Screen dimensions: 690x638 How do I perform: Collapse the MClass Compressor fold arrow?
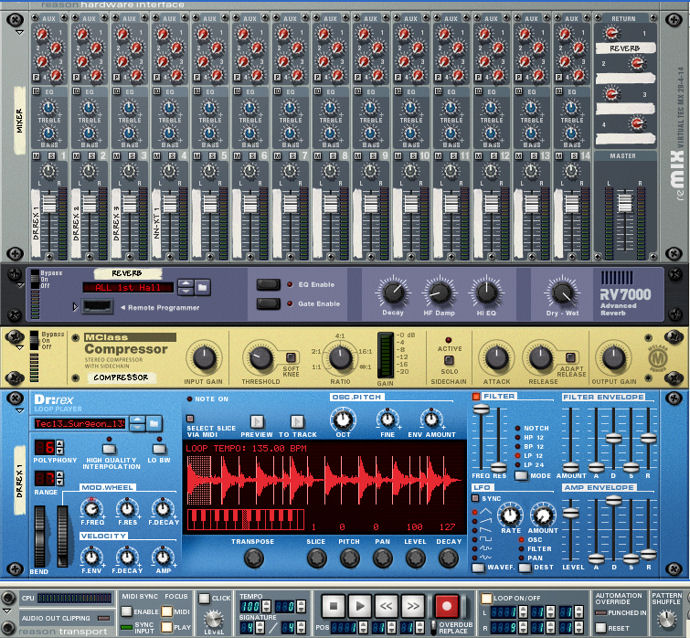pyautogui.click(x=19, y=348)
